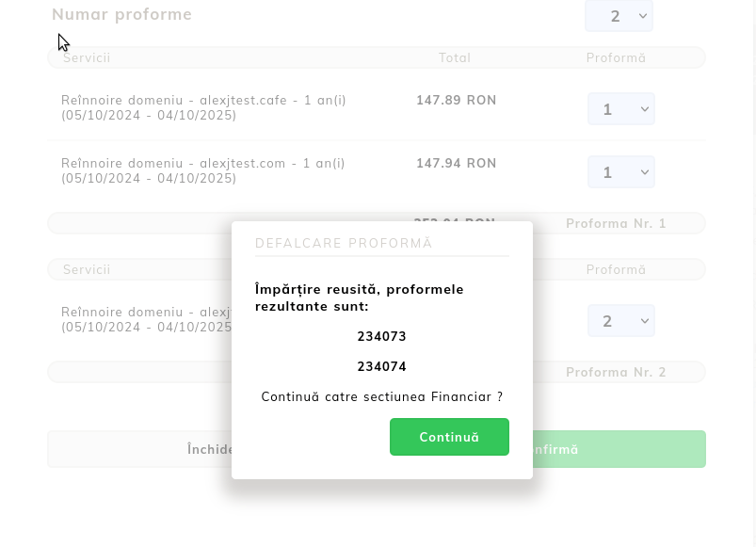This screenshot has width=756, height=547.
Task: Click the Proforma Nr. 2 summary label
Action: point(616,372)
